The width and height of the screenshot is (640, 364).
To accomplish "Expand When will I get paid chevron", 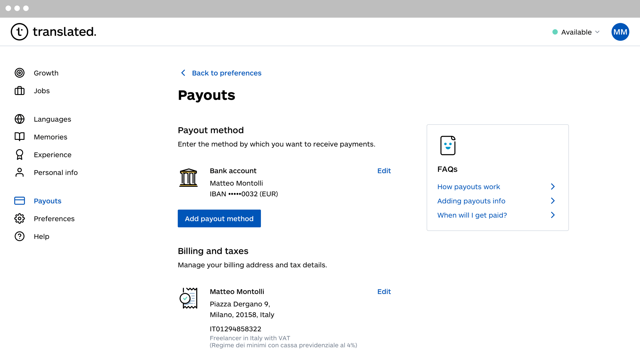I will (x=553, y=215).
